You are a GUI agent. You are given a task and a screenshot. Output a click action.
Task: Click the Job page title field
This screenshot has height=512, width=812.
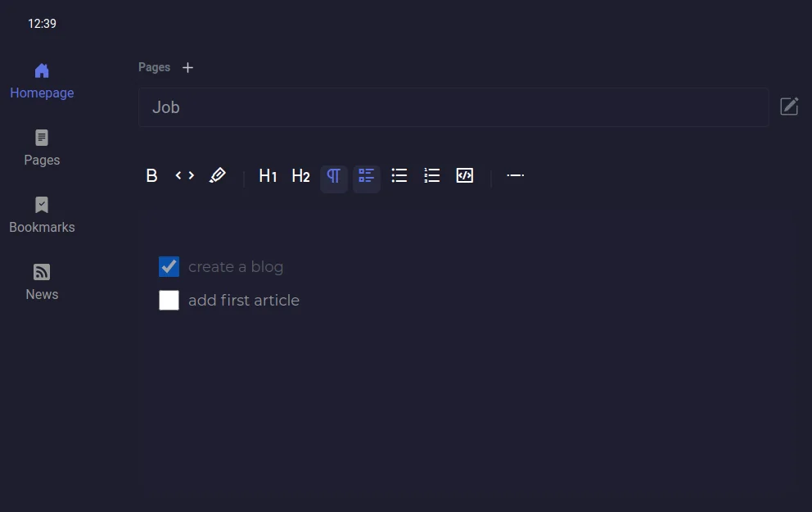(453, 107)
